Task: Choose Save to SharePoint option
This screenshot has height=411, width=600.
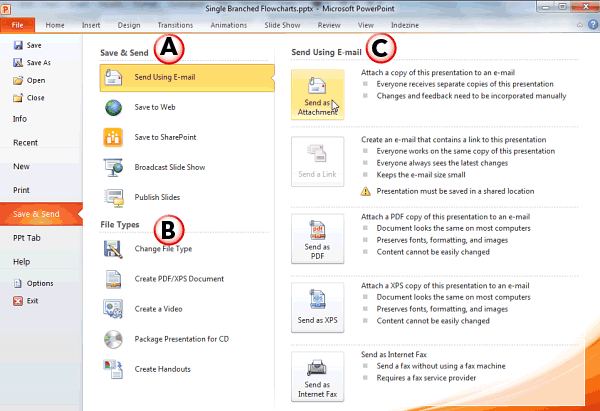Action: point(165,137)
